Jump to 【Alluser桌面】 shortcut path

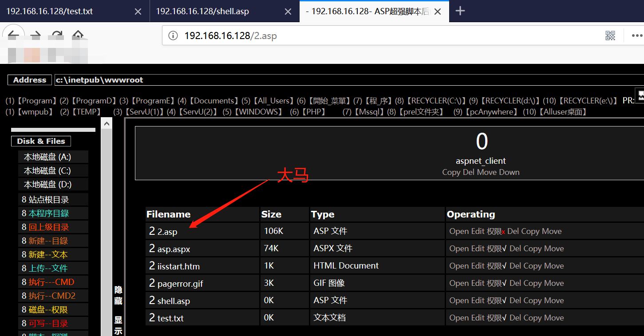click(x=563, y=112)
